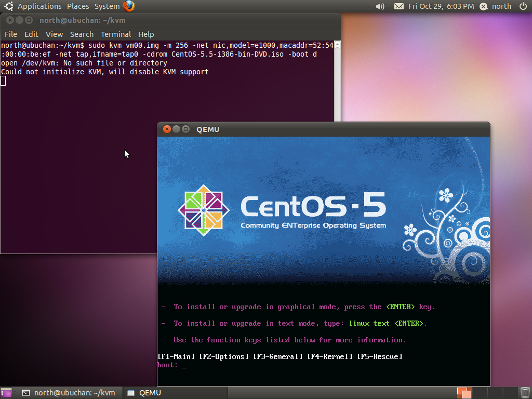Close the QEMU window

tap(167, 129)
